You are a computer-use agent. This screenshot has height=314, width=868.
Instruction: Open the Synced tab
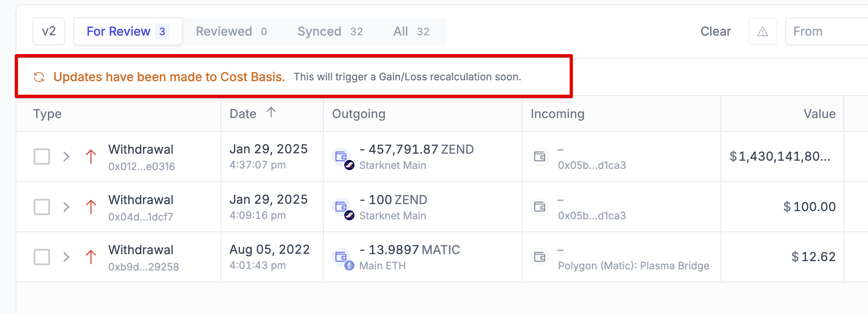pos(330,32)
